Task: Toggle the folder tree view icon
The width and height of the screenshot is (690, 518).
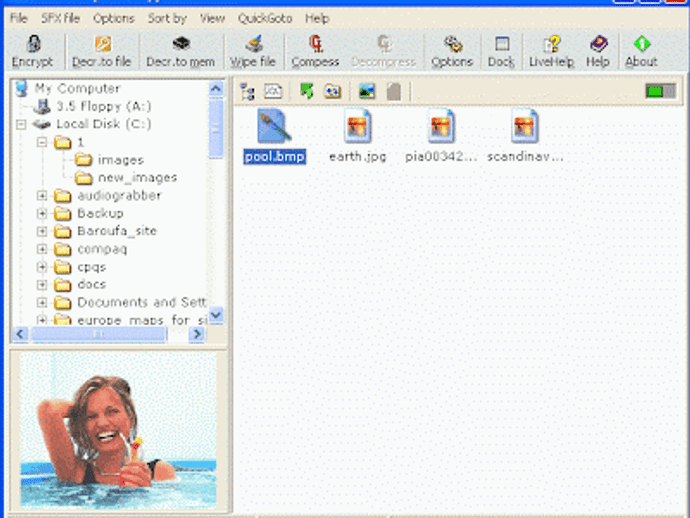Action: point(247,92)
